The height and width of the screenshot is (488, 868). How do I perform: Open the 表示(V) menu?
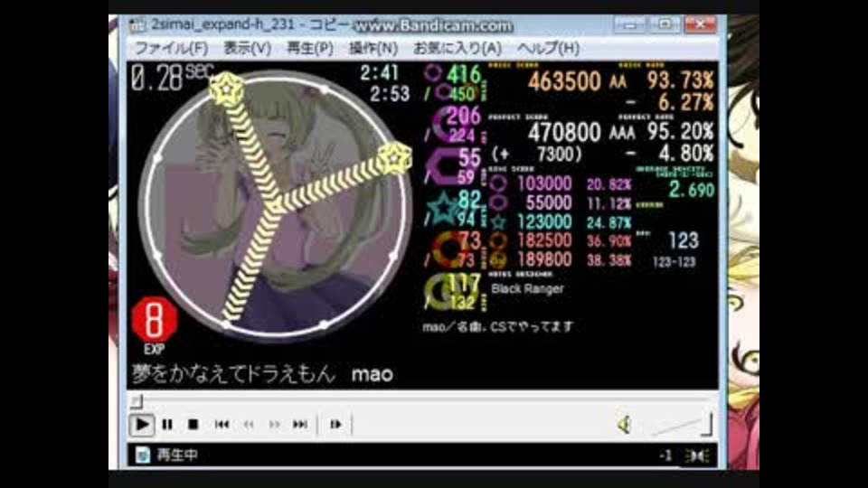248,48
